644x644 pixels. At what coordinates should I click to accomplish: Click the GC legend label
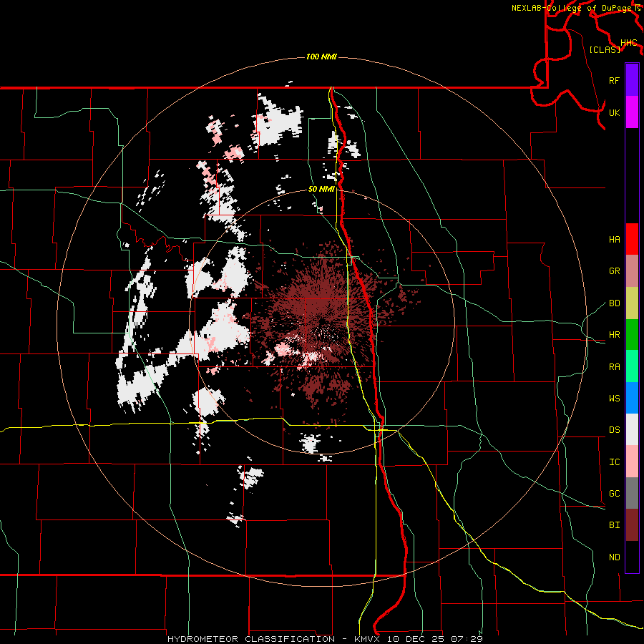(614, 494)
